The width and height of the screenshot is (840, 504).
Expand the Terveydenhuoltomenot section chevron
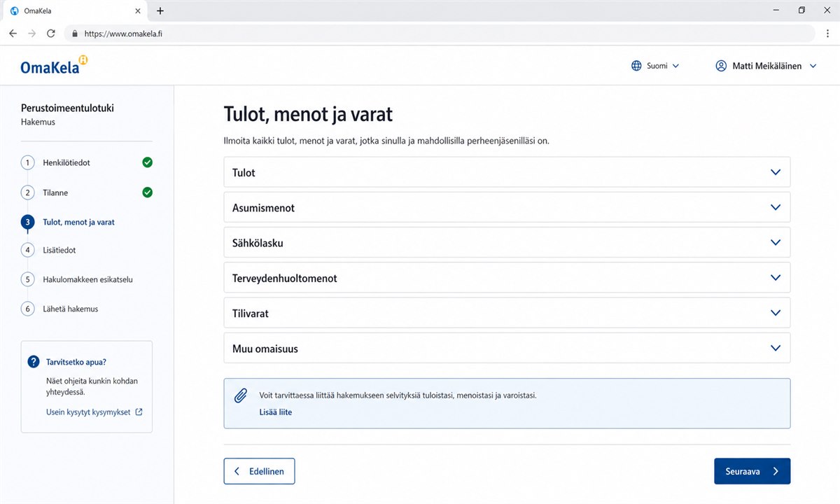click(775, 277)
